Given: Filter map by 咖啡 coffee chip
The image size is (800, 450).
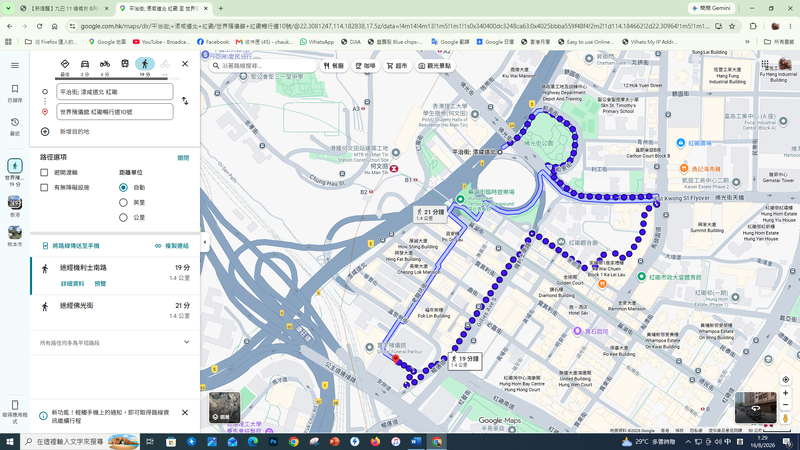Looking at the screenshot, I should 365,66.
